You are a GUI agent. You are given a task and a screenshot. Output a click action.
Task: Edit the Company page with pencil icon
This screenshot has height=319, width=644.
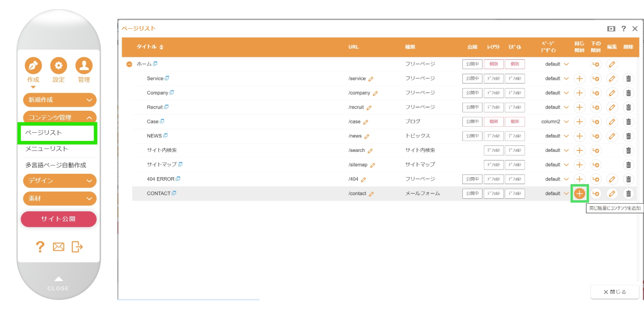click(612, 93)
